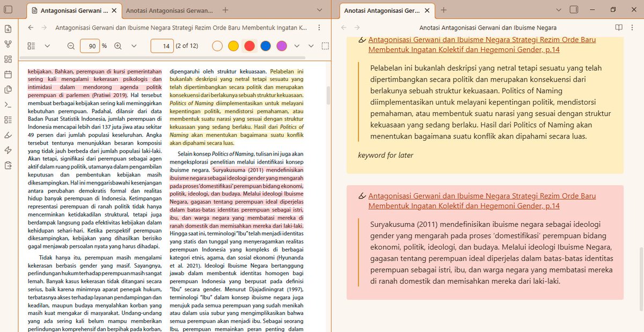Activate the rectangular selection tool
Image resolution: width=644 pixels, height=332 pixels.
(325, 46)
